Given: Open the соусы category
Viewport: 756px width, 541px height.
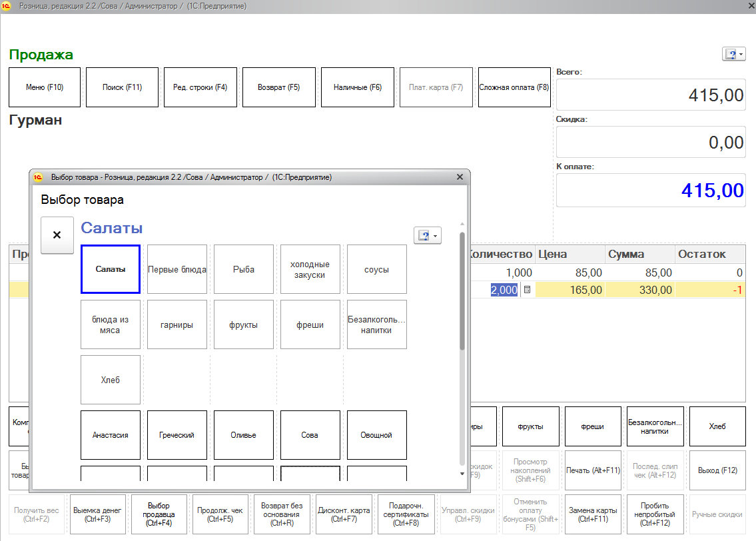Looking at the screenshot, I should [376, 269].
